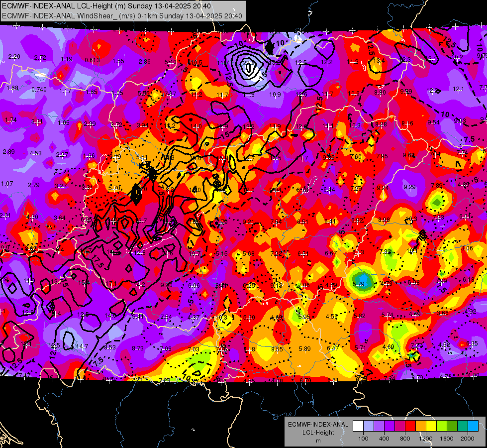Click the '800' legend scale label
487x448 pixels.
[x=405, y=439]
